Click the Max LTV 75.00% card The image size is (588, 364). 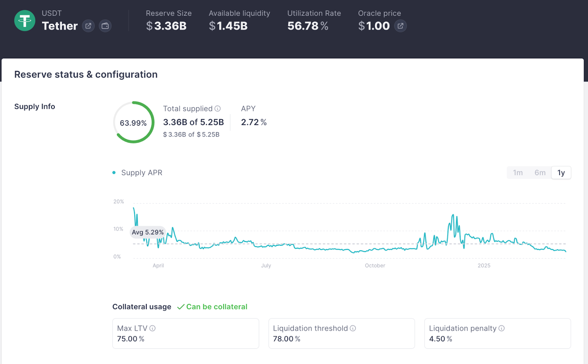tap(186, 334)
